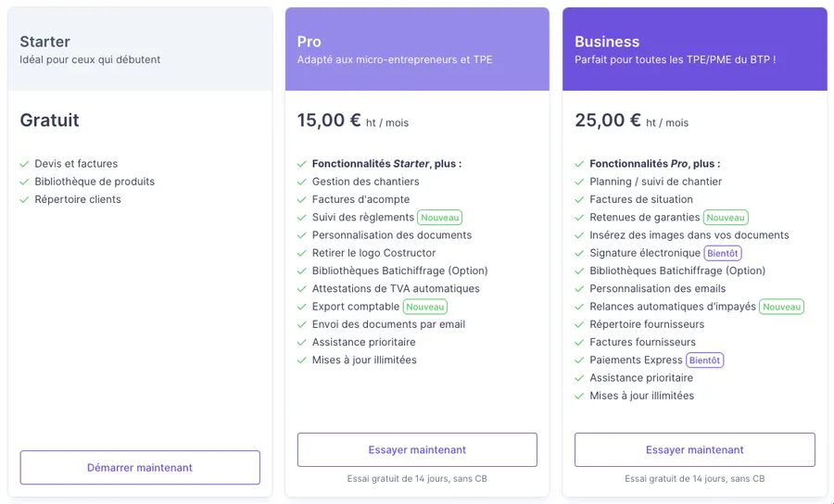834x504 pixels.
Task: Click the Nouveau badge beside Suivi des règlements
Action: (x=439, y=218)
